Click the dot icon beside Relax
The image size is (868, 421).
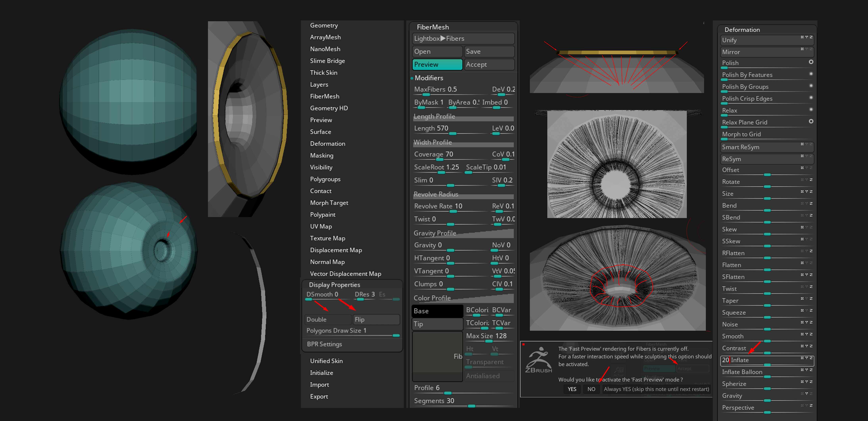coord(811,110)
